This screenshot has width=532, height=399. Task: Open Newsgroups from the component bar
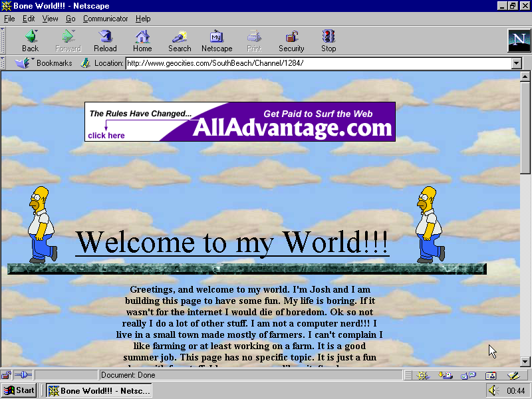tap(468, 375)
